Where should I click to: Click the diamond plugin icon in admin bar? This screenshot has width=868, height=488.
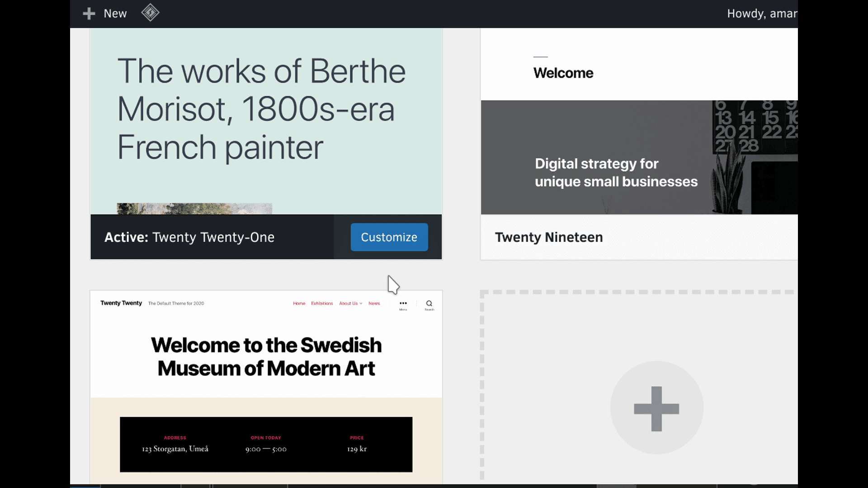150,13
